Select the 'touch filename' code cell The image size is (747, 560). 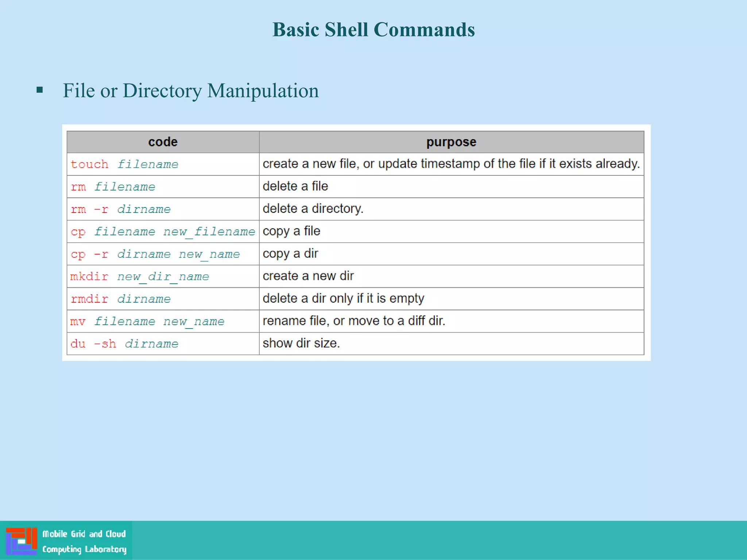click(163, 164)
